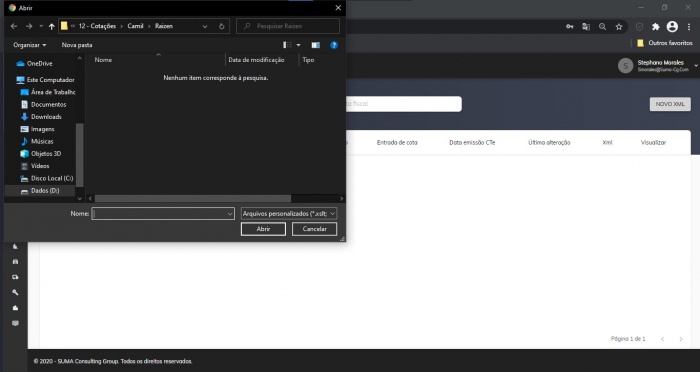
Task: Go to next page arrow
Action: pyautogui.click(x=681, y=339)
